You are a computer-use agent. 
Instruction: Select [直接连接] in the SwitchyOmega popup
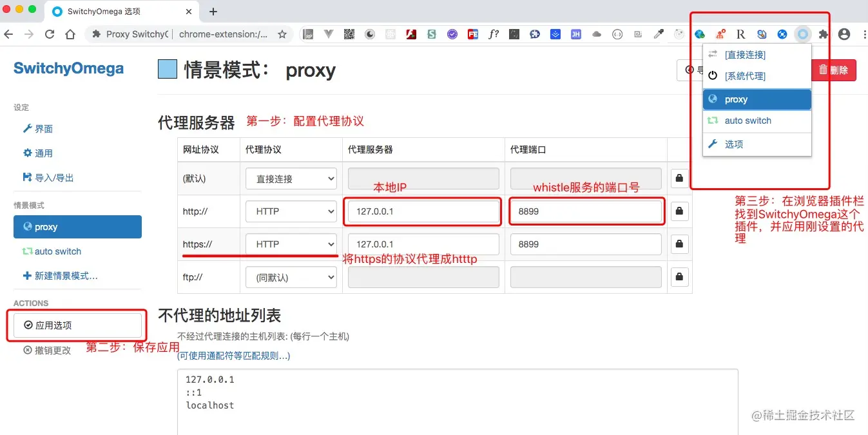click(x=757, y=55)
